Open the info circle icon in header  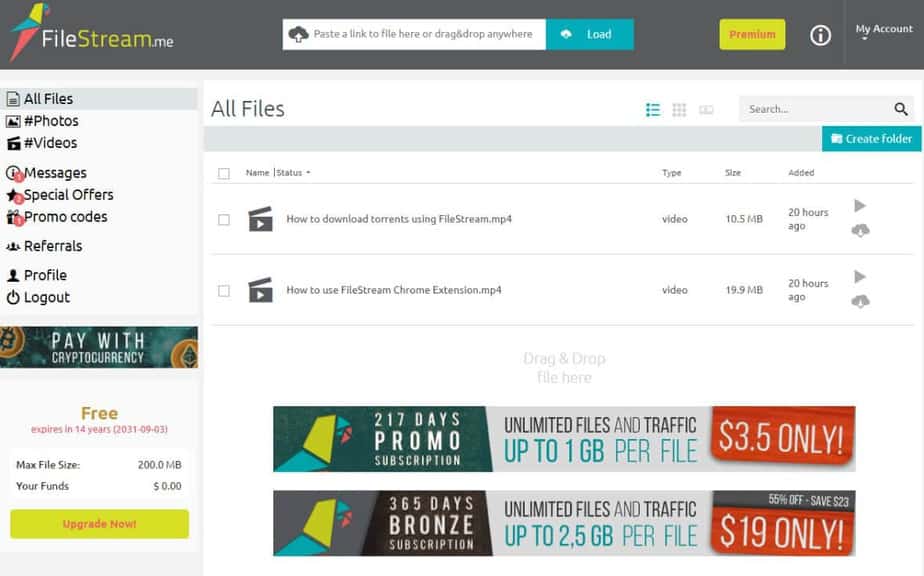(x=820, y=35)
